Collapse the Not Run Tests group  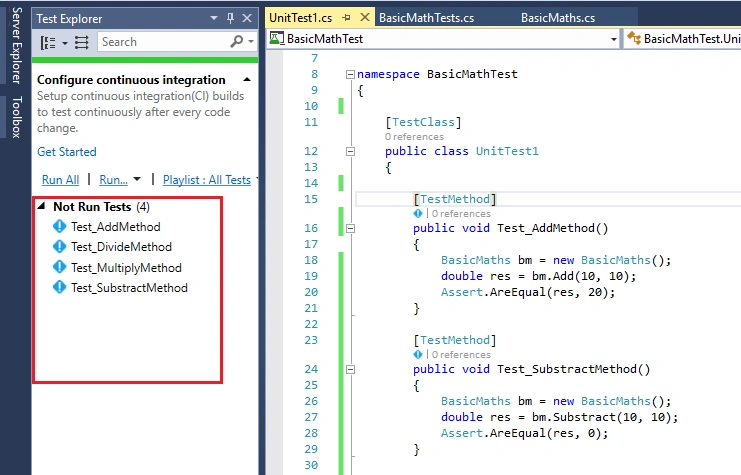42,206
